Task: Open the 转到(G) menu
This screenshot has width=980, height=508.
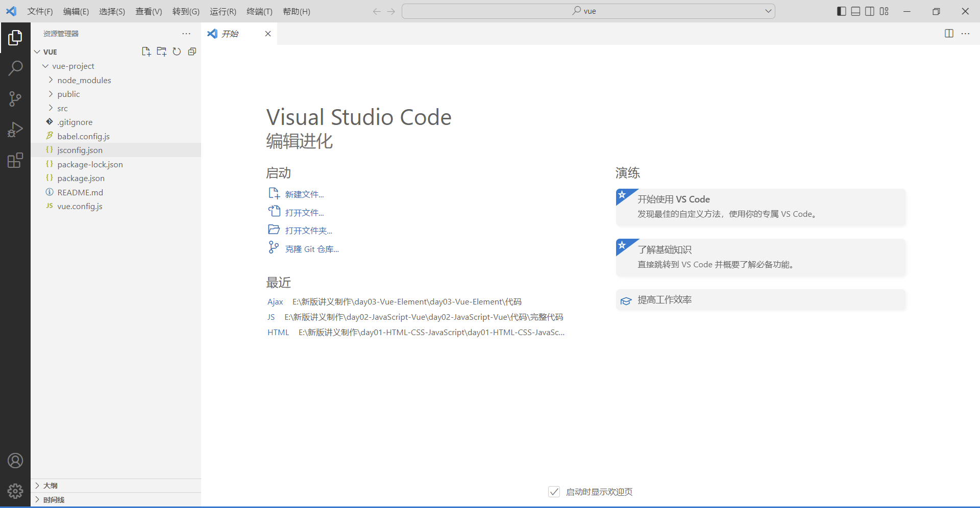Action: (186, 11)
